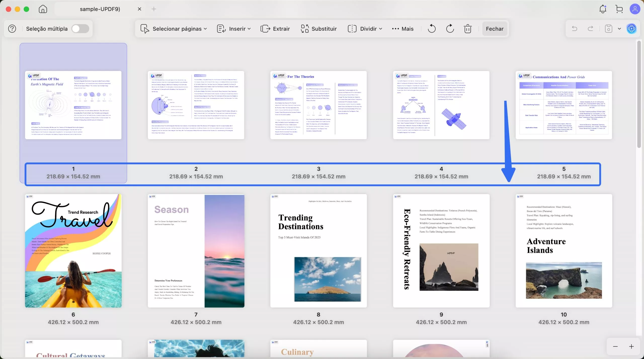This screenshot has width=644, height=359.
Task: Open the help question mark icon
Action: click(12, 29)
